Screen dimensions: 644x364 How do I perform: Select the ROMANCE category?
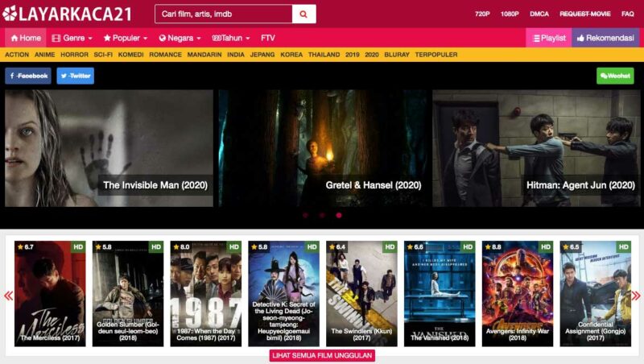(x=166, y=55)
